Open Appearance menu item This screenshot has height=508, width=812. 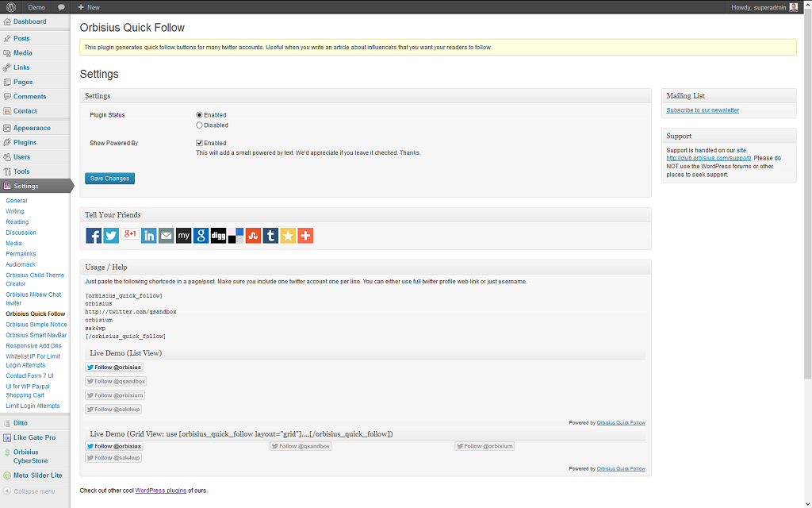click(x=32, y=128)
